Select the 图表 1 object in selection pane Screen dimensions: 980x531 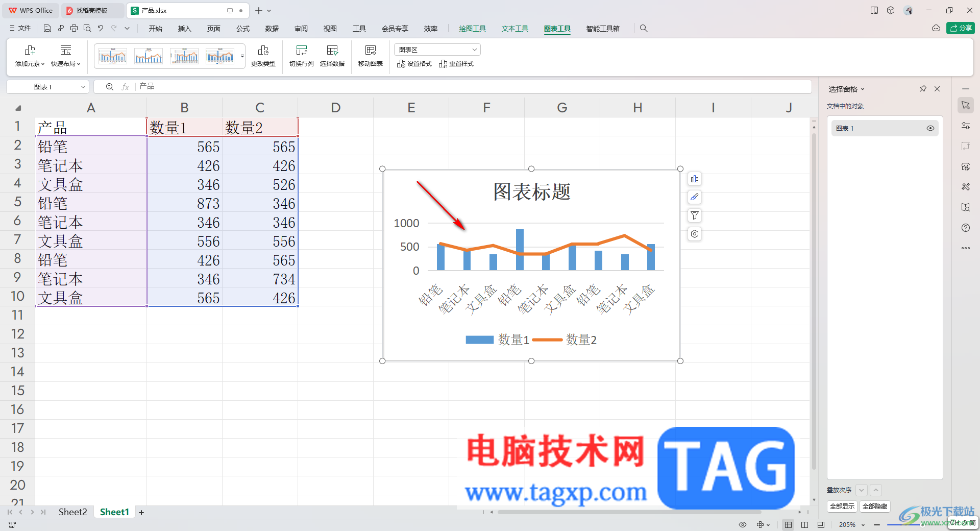[x=885, y=128]
